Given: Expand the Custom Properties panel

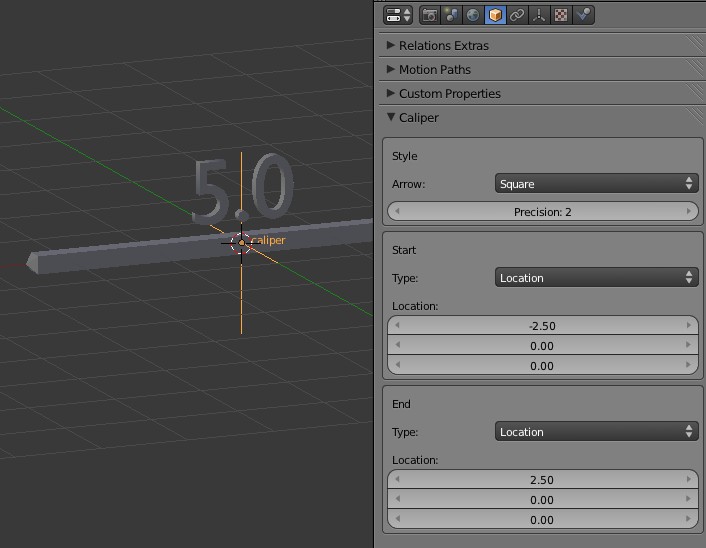Looking at the screenshot, I should tap(449, 93).
